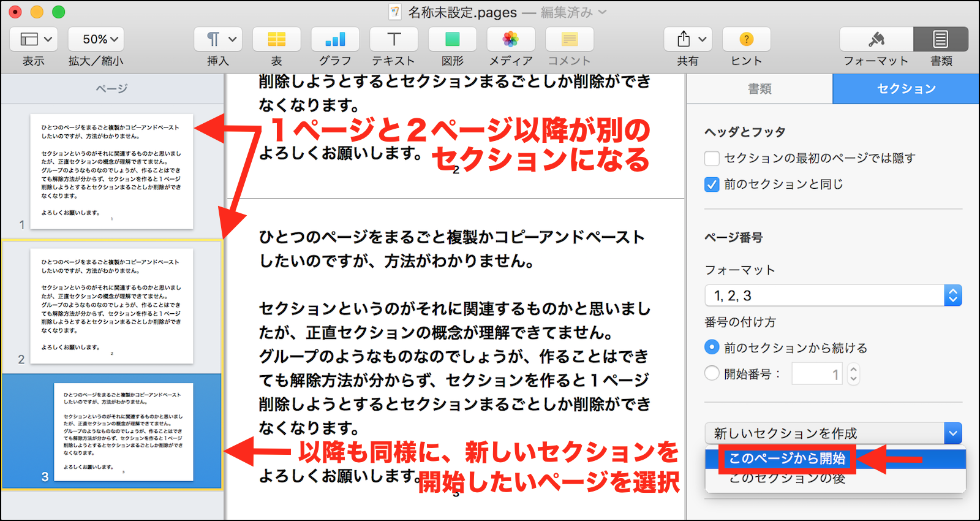Screen dimensions: 980x521
Task: Click the 挿入 (Insert) paragraph icon
Action: point(217,39)
